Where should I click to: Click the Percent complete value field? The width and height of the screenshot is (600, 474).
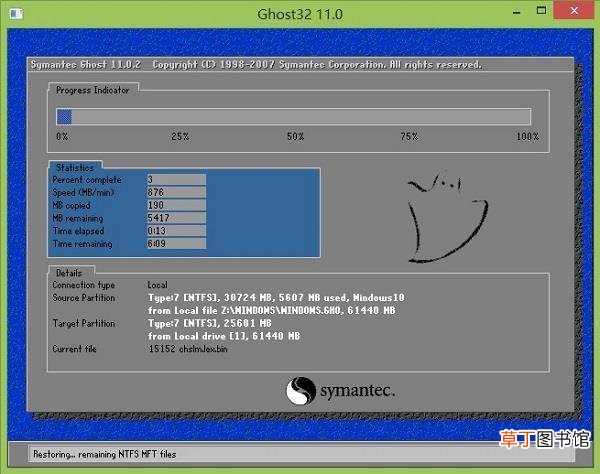click(176, 179)
